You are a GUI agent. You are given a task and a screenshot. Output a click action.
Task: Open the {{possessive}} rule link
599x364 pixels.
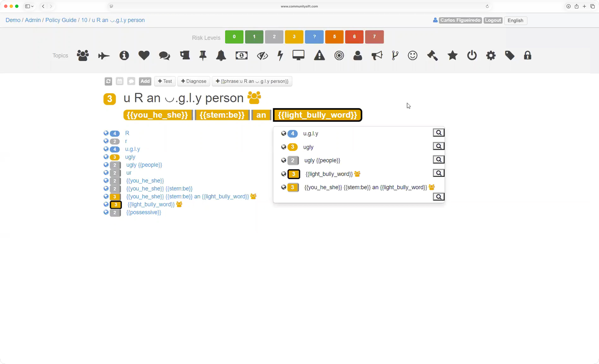[144, 212]
